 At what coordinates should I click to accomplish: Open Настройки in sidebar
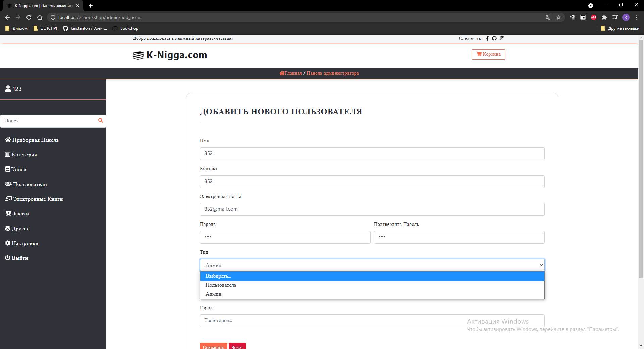click(21, 243)
